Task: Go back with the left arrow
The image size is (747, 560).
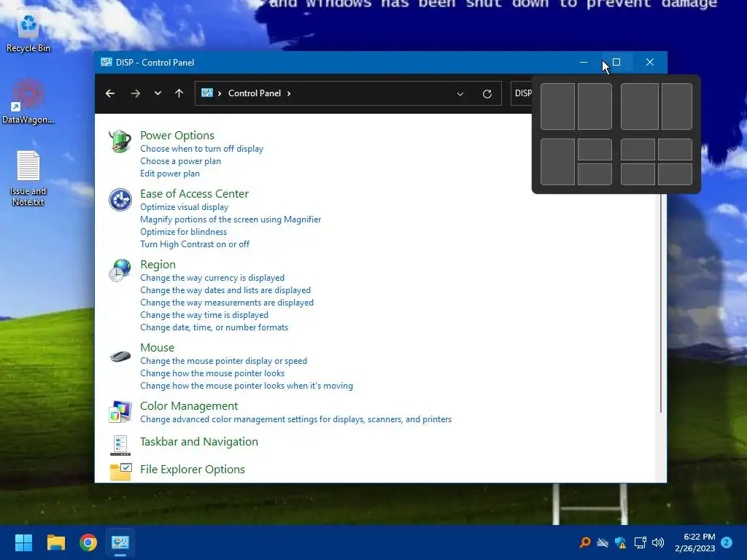Action: pyautogui.click(x=110, y=93)
